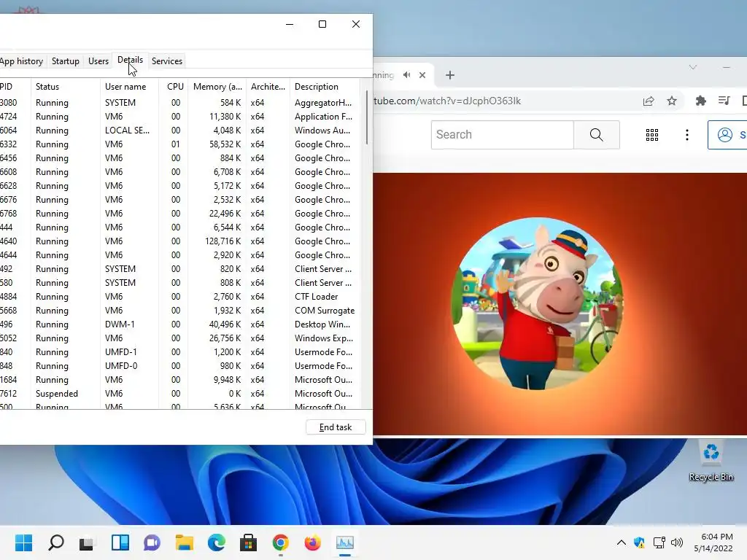
Task: Open File Explorer from the taskbar
Action: click(184, 542)
